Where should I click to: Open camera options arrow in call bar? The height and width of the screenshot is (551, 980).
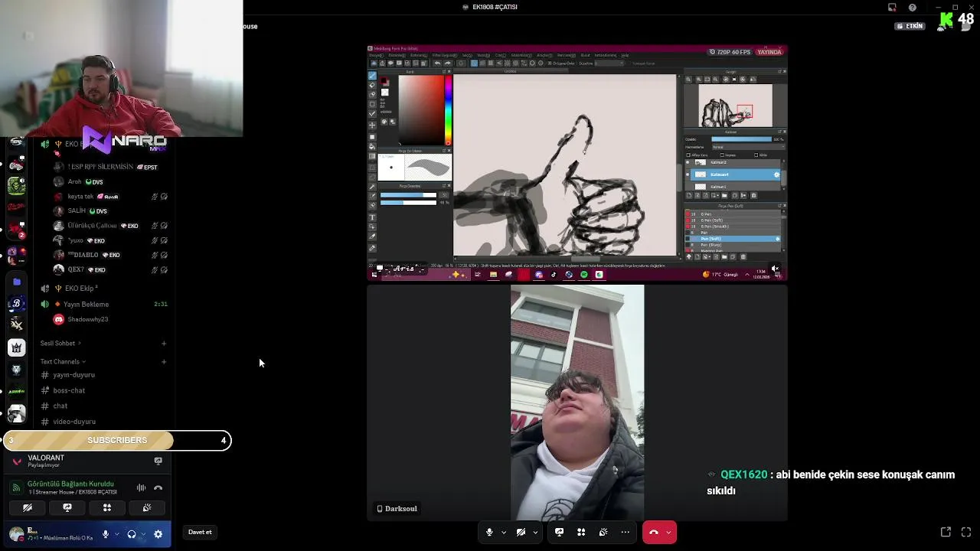coord(535,532)
